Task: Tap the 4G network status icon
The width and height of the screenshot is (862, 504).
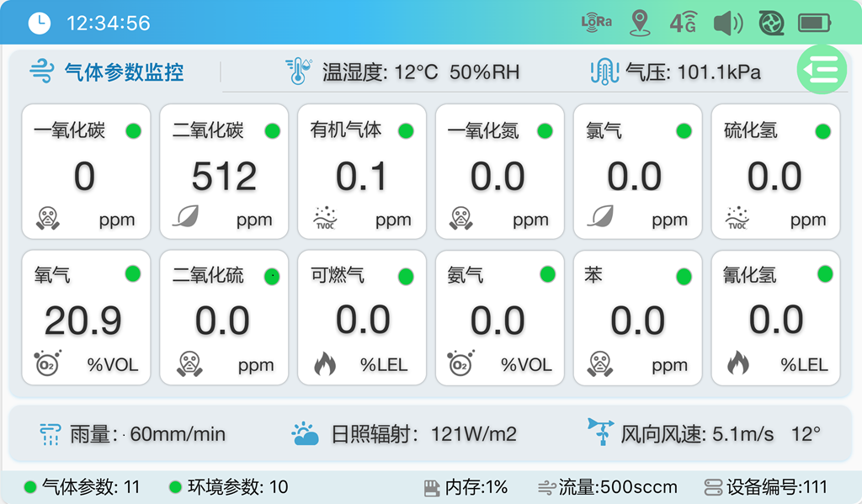Action: [684, 23]
